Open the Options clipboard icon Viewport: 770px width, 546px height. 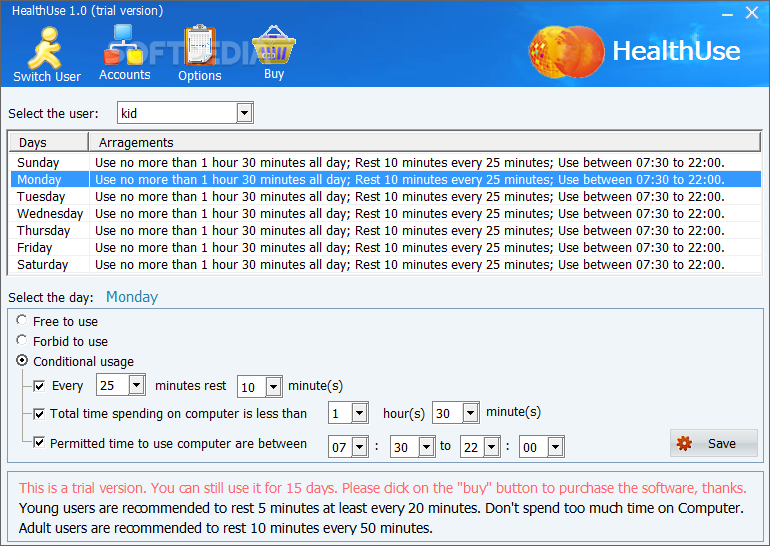point(200,45)
